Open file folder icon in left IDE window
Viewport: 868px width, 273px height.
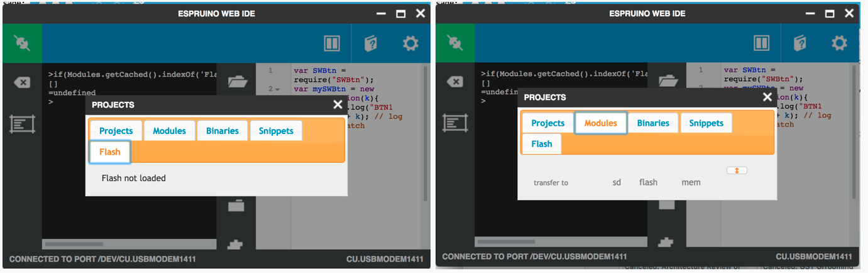[237, 81]
